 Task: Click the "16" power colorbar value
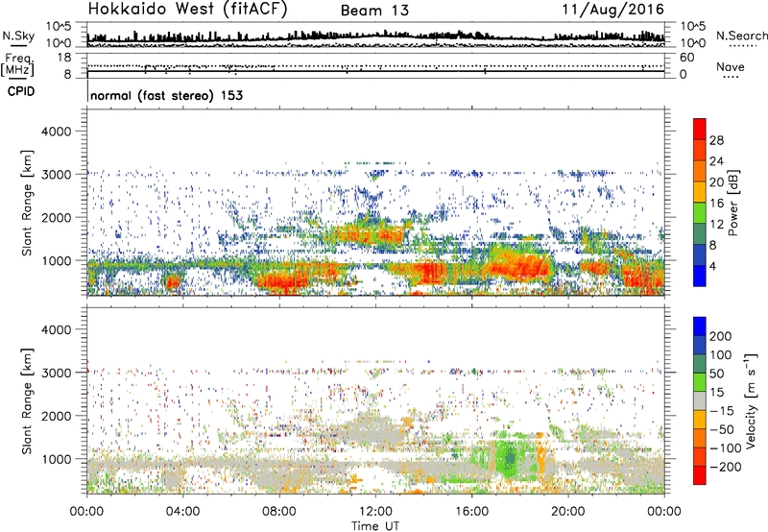click(716, 204)
